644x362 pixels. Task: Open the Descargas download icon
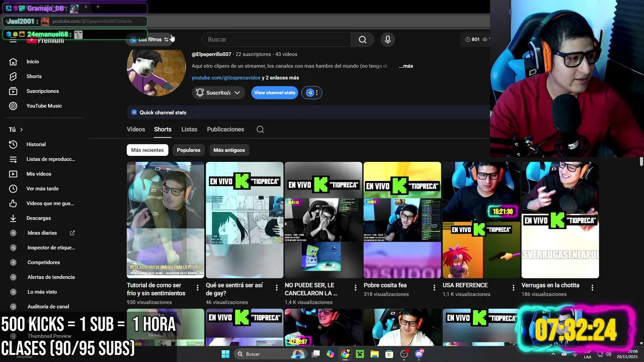13,218
